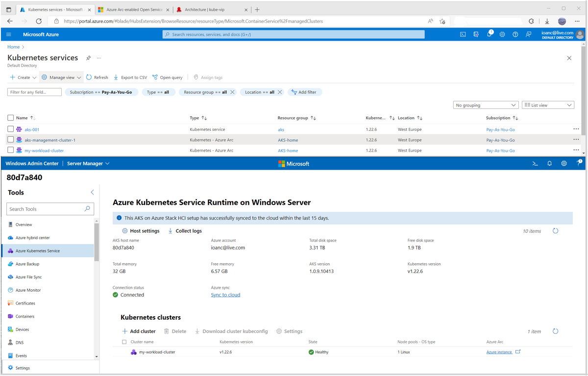The width and height of the screenshot is (588, 376).
Task: Open PowerShell icon in Windows Admin Center header
Action: (x=536, y=164)
